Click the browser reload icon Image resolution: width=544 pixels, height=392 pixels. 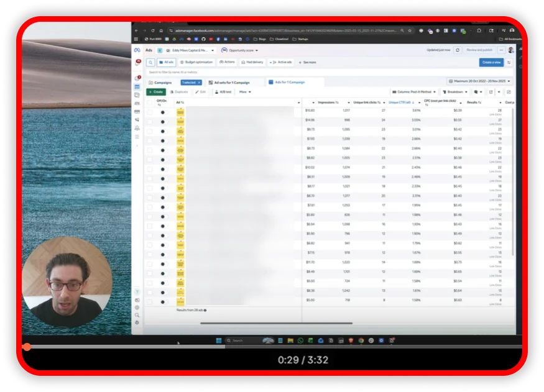[x=153, y=30]
